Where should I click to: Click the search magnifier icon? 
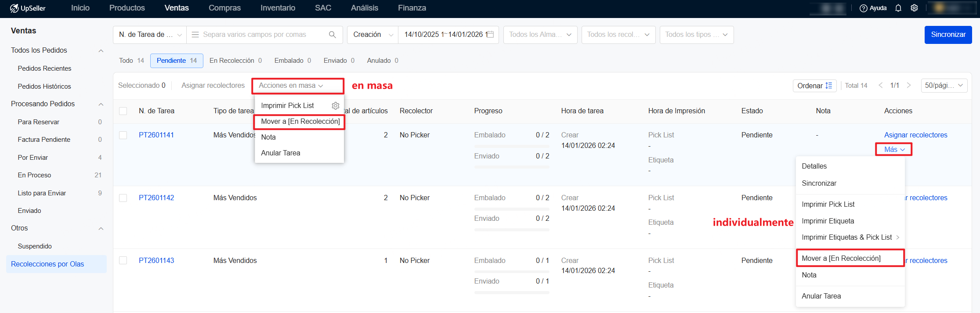(x=333, y=35)
